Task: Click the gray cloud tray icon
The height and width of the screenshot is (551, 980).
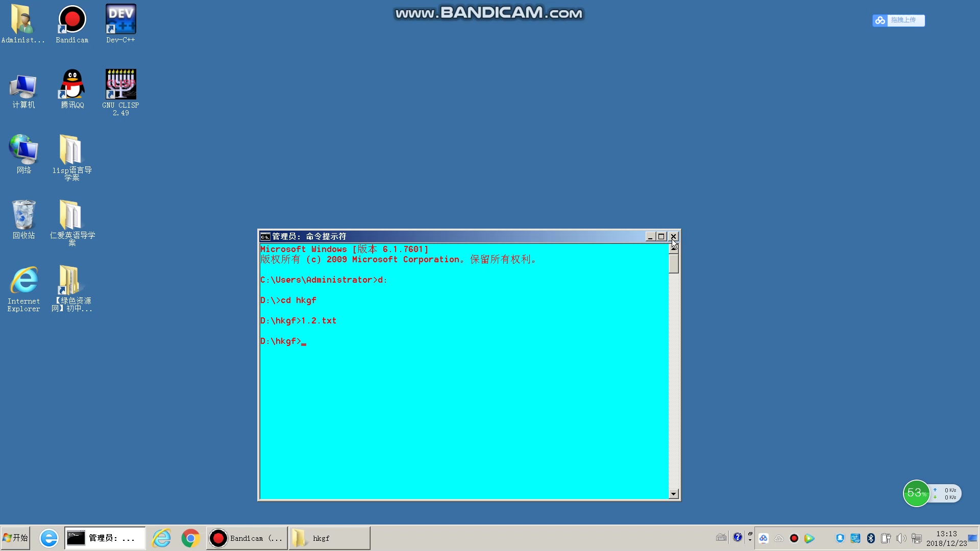Action: pos(779,538)
